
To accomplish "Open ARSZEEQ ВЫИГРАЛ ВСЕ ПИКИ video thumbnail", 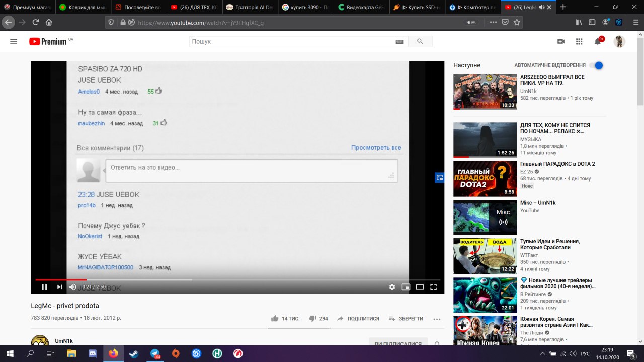I will (485, 92).
